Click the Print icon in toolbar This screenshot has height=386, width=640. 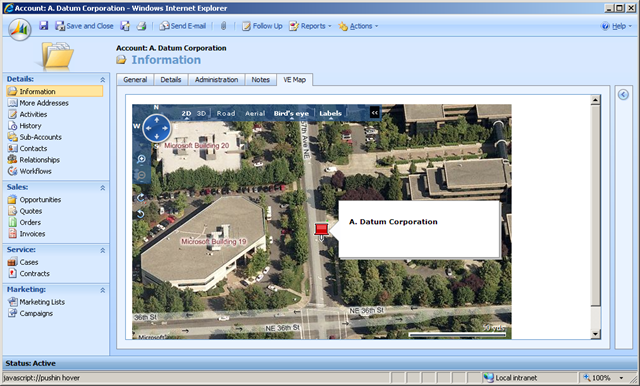coord(141,26)
